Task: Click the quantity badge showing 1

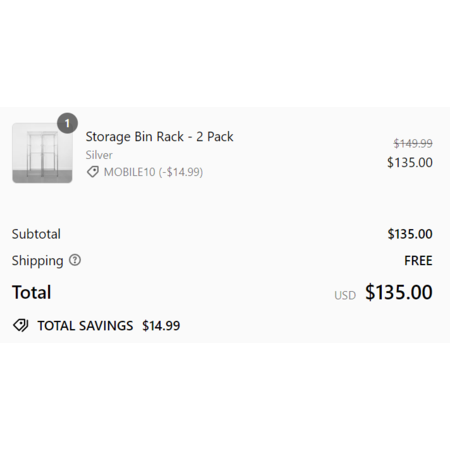Action: [67, 123]
